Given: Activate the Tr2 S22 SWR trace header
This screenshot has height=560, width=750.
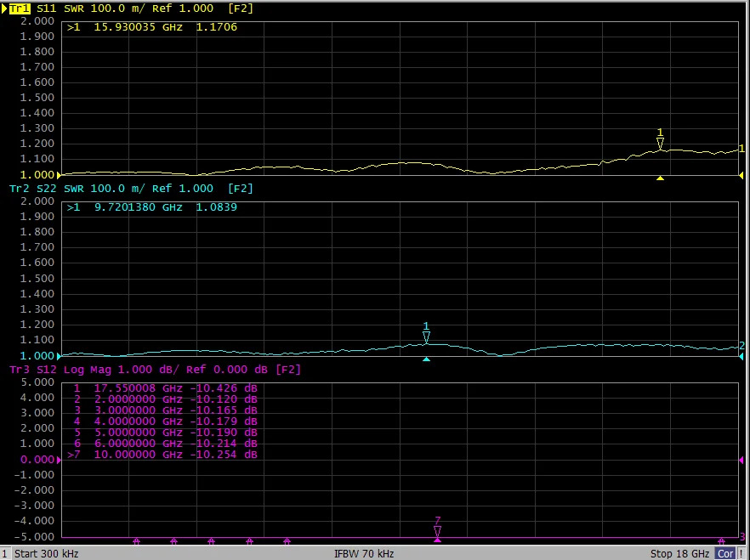Looking at the screenshot, I should coord(131,189).
